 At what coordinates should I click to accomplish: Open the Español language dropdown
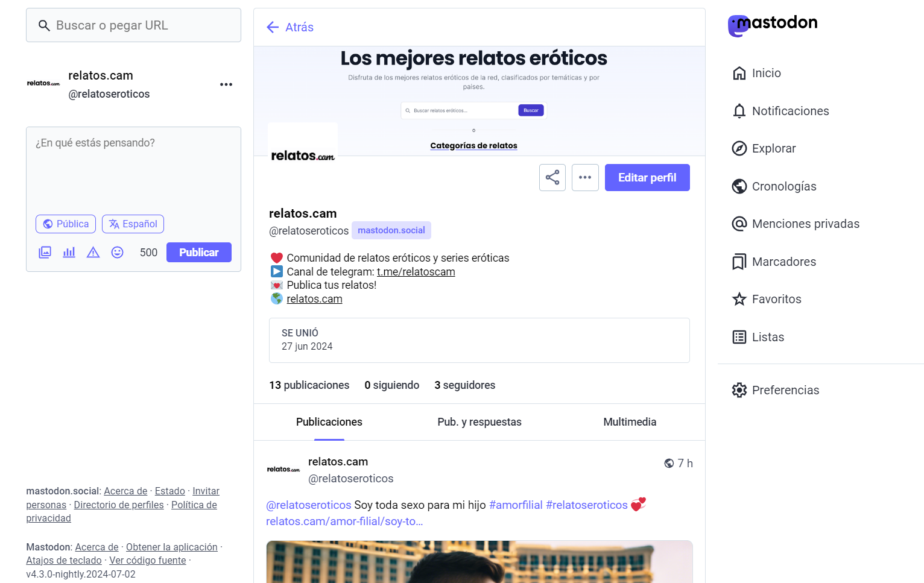(133, 224)
